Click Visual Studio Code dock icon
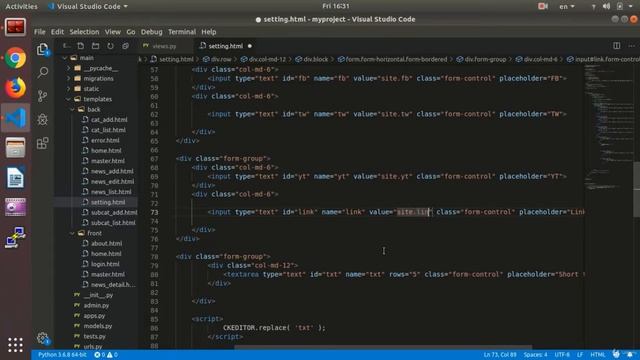640x360 pixels. coord(16,118)
